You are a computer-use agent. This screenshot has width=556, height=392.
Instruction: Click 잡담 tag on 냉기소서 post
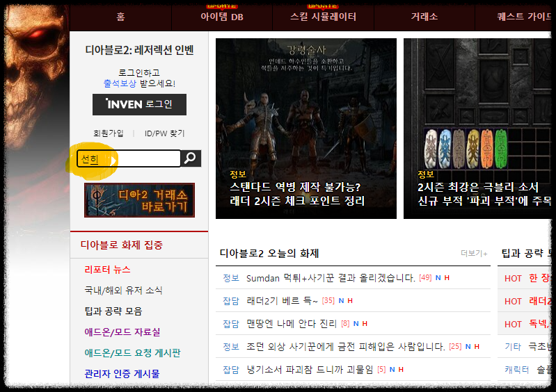pos(231,370)
